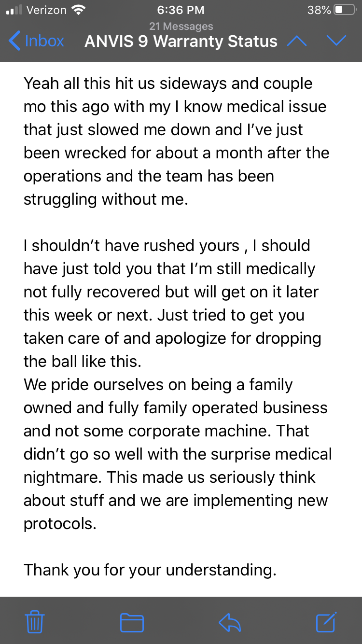This screenshot has height=644, width=362.
Task: Tap the 21 Messages thread count
Action: (x=181, y=27)
